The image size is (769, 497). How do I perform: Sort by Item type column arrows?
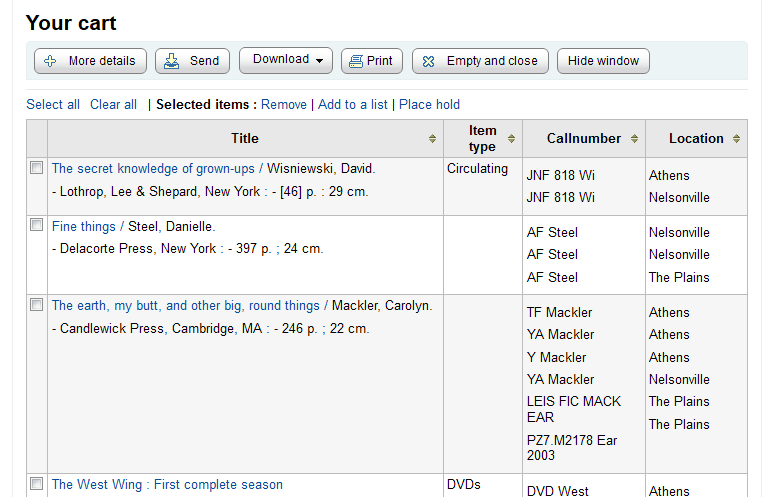(x=511, y=139)
